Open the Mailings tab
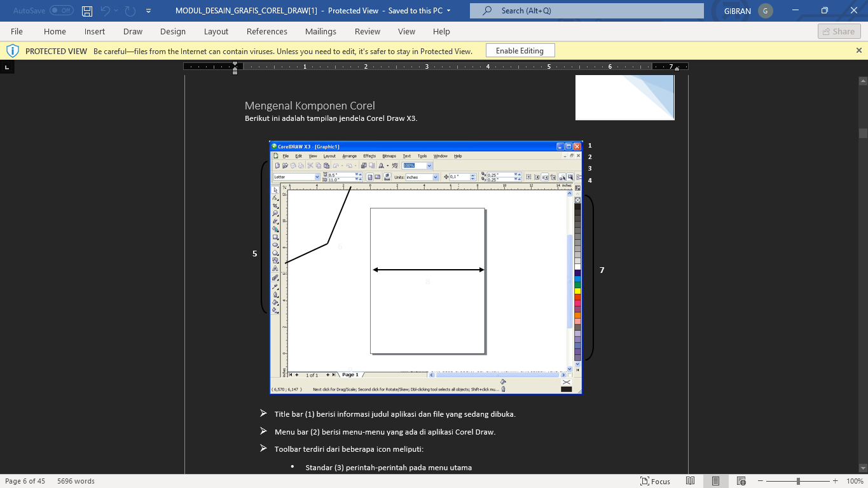This screenshot has width=868, height=488. point(320,31)
